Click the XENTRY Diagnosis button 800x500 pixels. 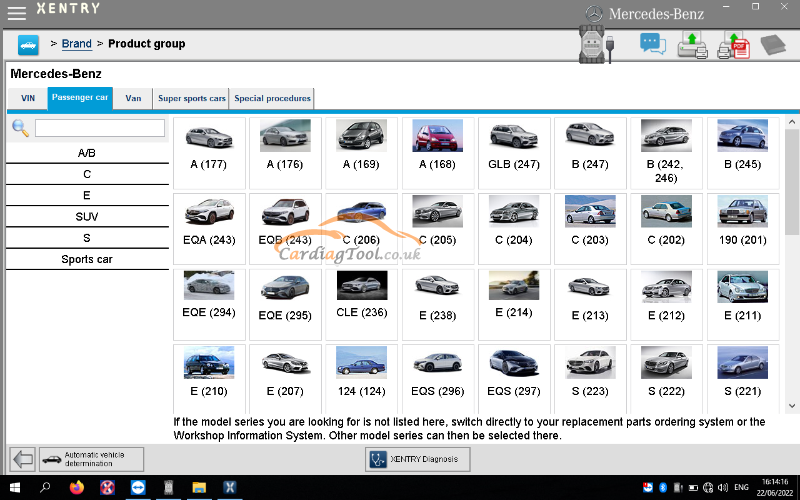pyautogui.click(x=417, y=459)
